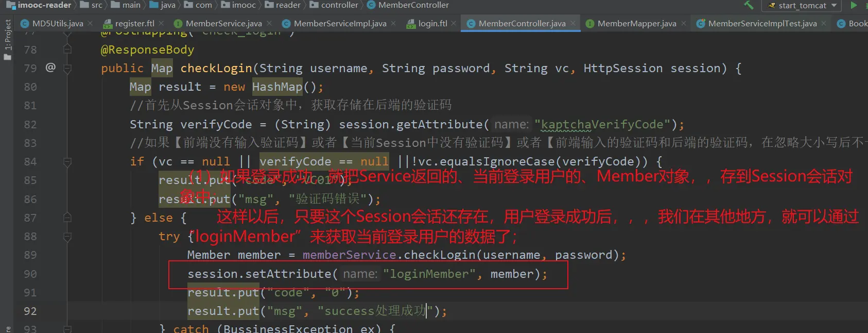This screenshot has height=333, width=868.
Task: Click the reader breadcrumb package
Action: [283, 5]
